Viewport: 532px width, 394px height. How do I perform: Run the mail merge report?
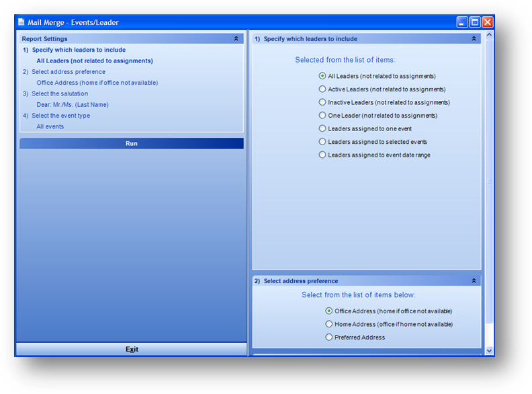pyautogui.click(x=132, y=143)
